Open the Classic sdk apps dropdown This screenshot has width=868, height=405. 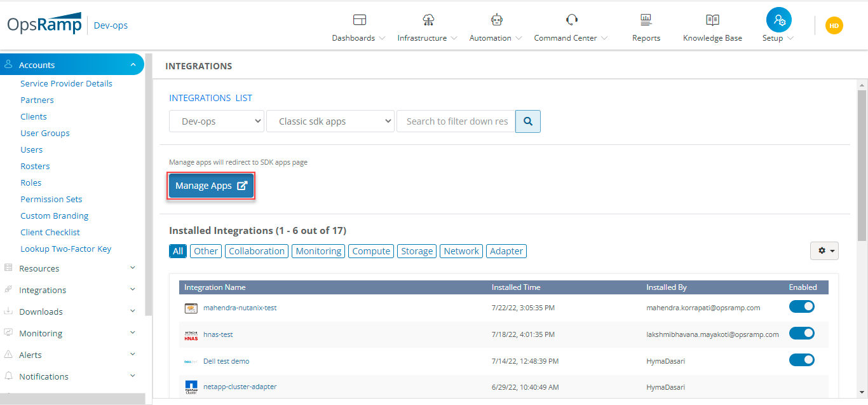click(330, 121)
